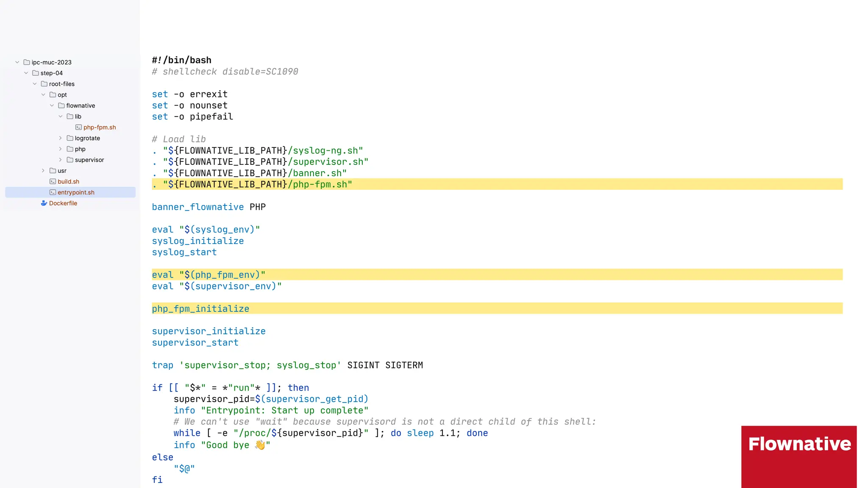Collapse the lib folder chevron
This screenshot has width=868, height=488.
point(60,116)
